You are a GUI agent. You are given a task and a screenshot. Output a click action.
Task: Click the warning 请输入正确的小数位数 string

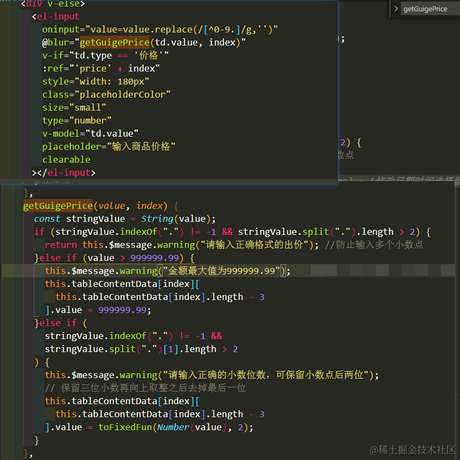266,375
